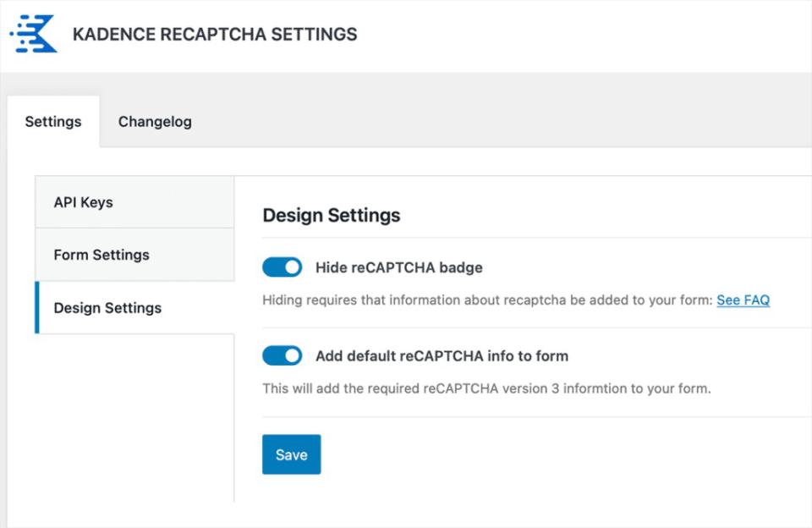
Task: Click "Add default reCAPTCHA info to form" label
Action: tap(442, 356)
